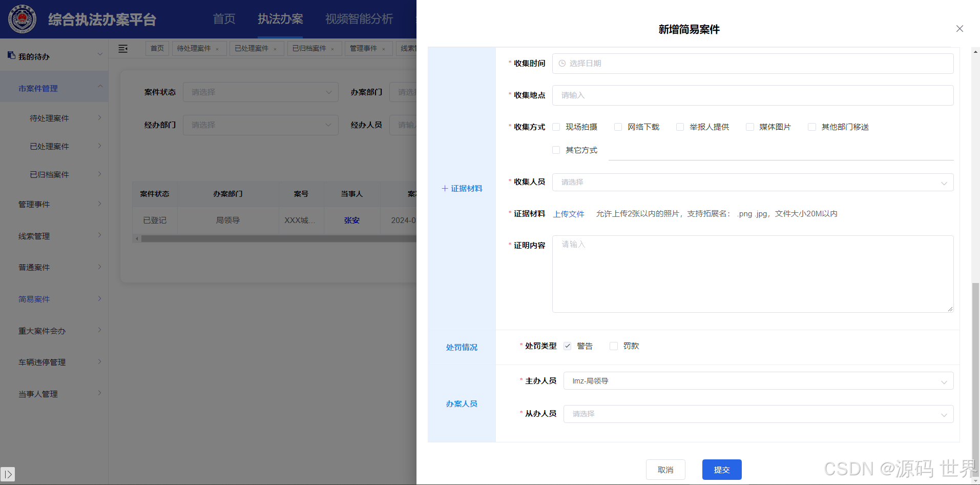980x485 pixels.
Task: Switch to the 首页 page tab
Action: coord(157,49)
